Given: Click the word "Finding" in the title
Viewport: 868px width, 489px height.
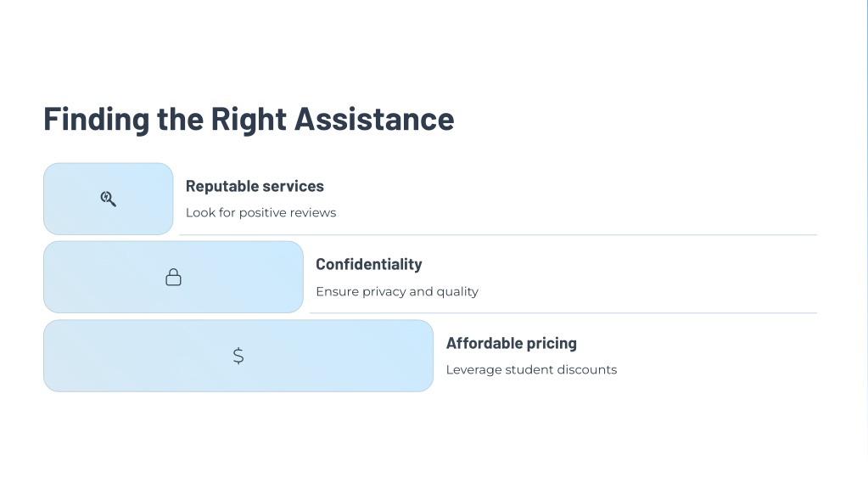Looking at the screenshot, I should tap(97, 119).
